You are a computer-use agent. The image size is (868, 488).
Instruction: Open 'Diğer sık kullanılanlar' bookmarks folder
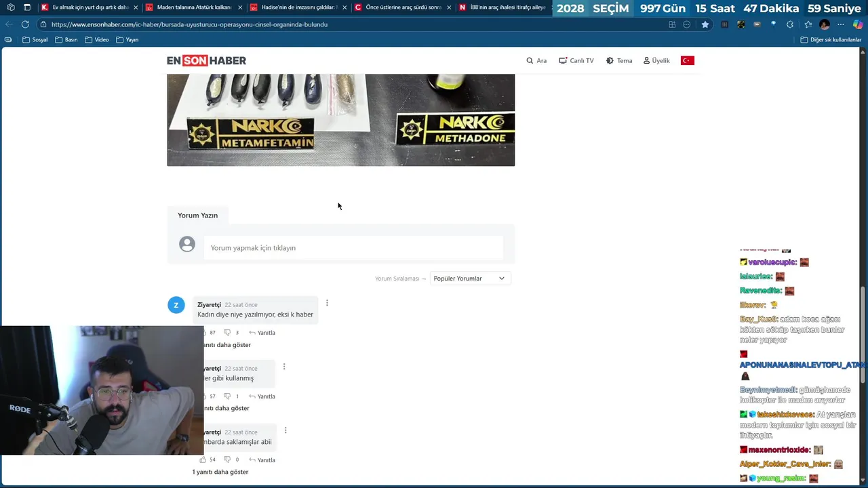pyautogui.click(x=831, y=40)
